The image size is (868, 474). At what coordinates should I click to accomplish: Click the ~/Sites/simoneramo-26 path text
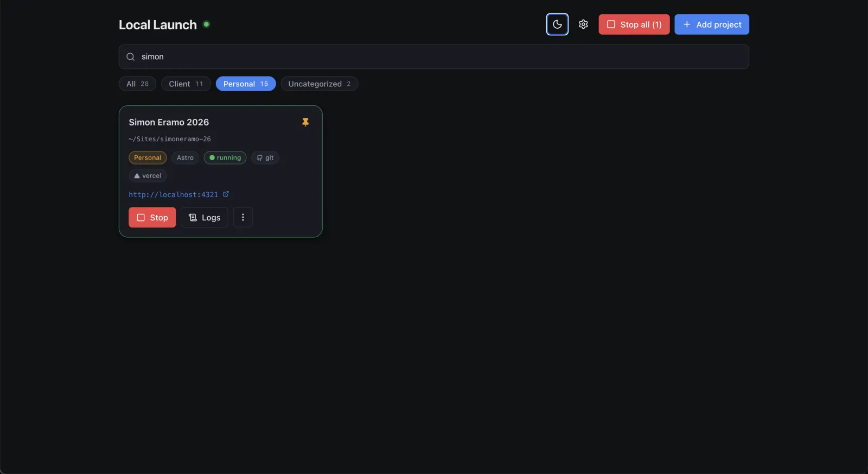pos(170,139)
